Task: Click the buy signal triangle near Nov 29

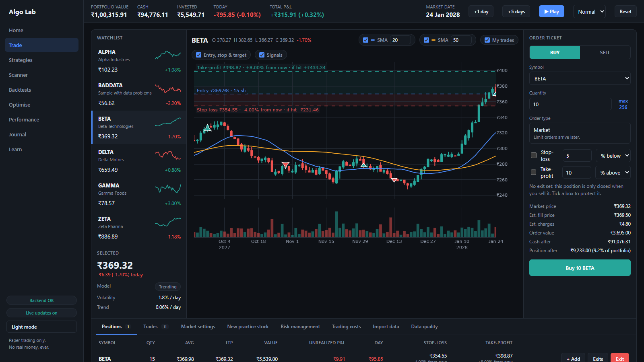Action: (363, 165)
